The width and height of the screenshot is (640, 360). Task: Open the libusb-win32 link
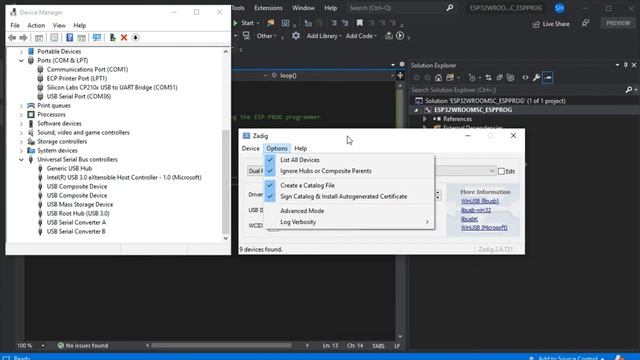click(476, 210)
